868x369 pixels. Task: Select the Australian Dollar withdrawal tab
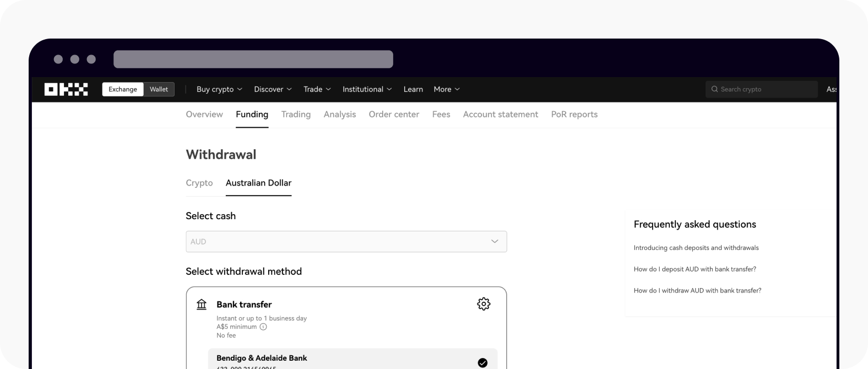[x=258, y=183]
